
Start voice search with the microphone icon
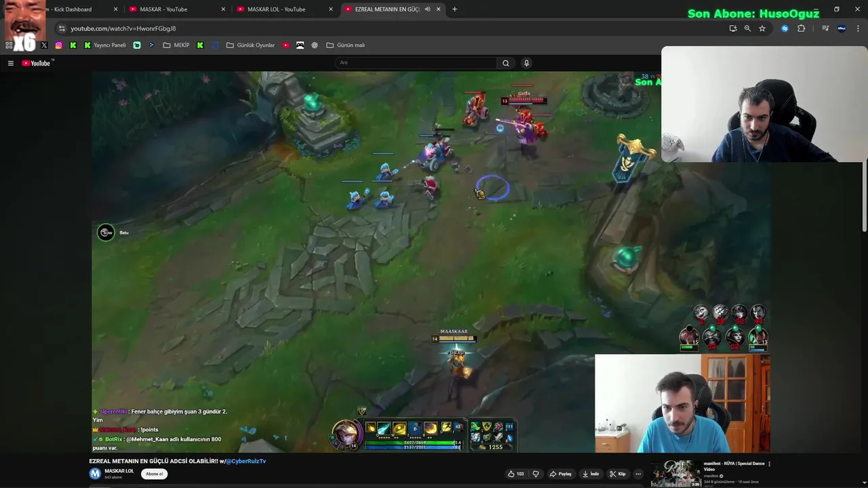pos(526,63)
